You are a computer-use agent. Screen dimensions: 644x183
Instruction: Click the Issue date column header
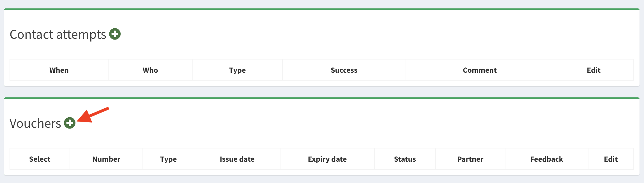pyautogui.click(x=237, y=159)
